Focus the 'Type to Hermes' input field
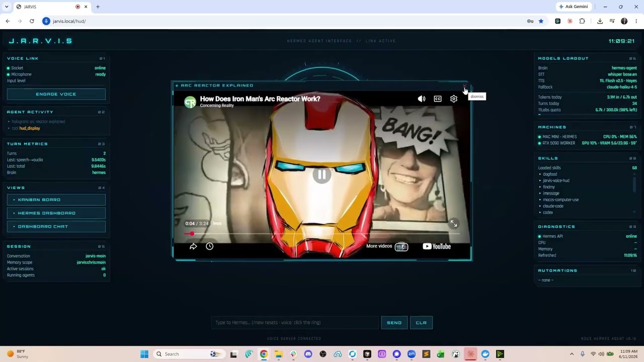644x362 pixels. pos(295,323)
